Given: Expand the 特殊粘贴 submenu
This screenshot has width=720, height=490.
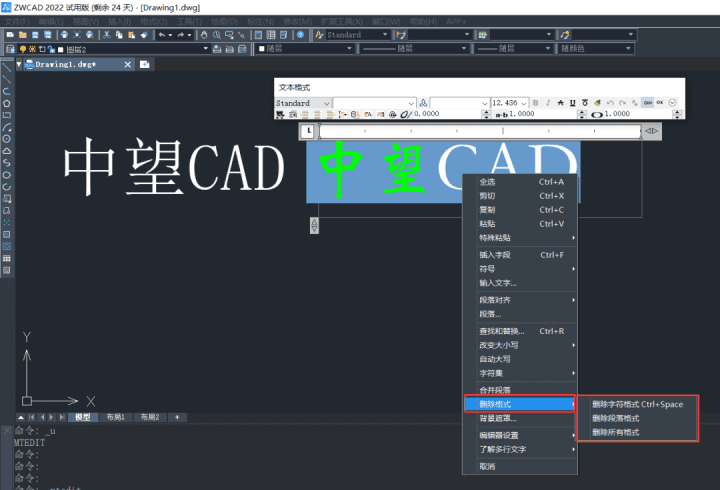Looking at the screenshot, I should [x=520, y=238].
